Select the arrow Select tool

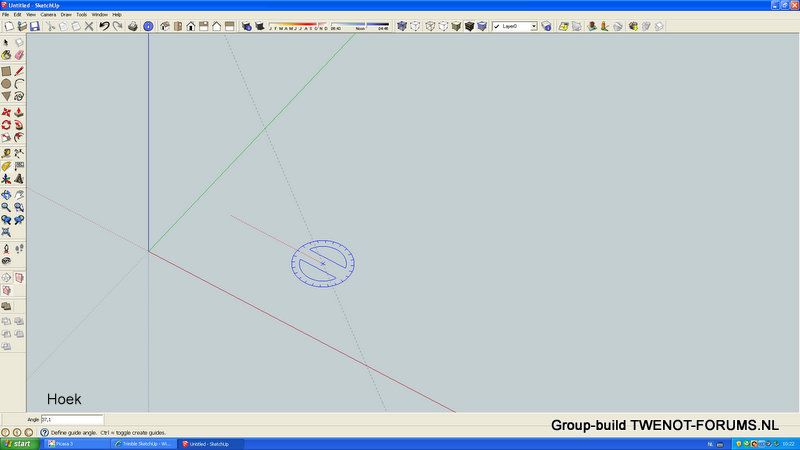tap(6, 43)
